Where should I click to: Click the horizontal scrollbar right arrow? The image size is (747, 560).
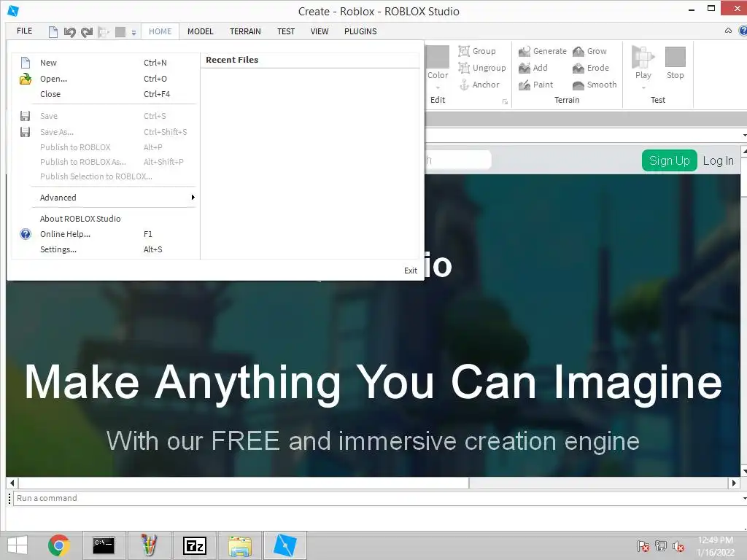[734, 483]
